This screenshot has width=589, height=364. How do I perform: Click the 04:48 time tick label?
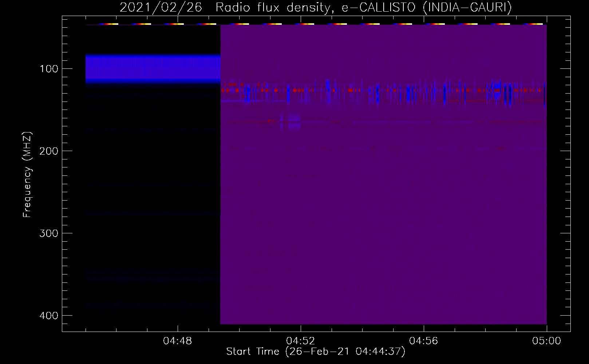point(178,341)
